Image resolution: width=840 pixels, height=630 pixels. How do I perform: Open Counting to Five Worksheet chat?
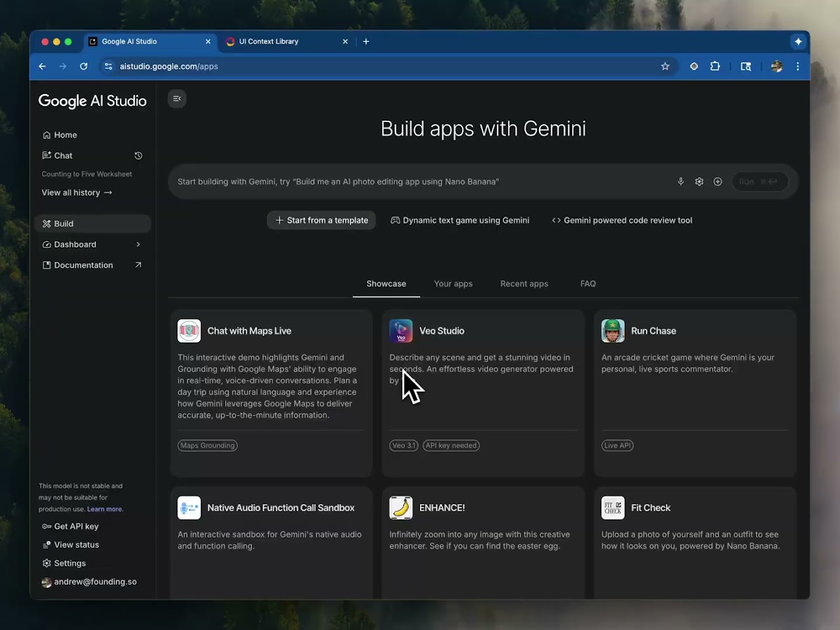pyautogui.click(x=87, y=174)
